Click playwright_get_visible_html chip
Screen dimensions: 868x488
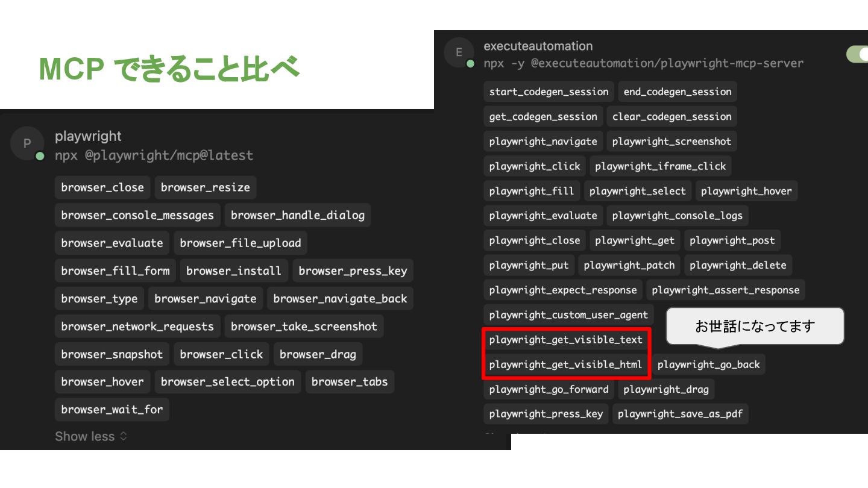click(566, 364)
